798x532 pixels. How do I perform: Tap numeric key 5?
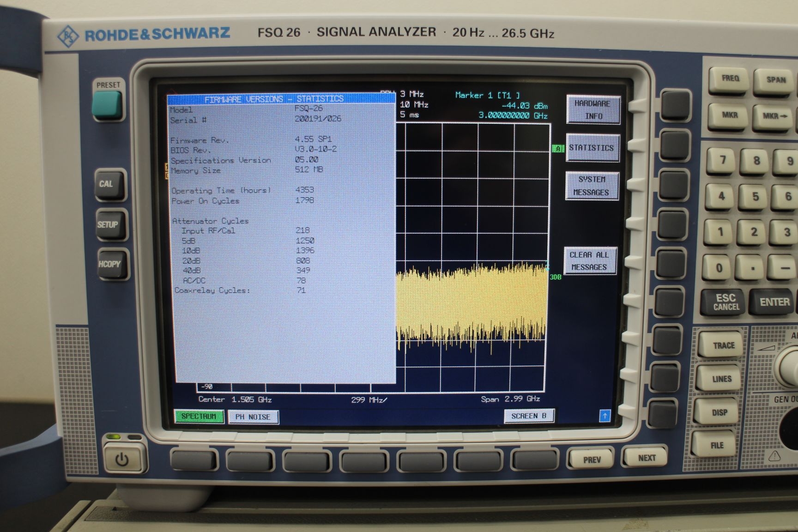coord(755,197)
